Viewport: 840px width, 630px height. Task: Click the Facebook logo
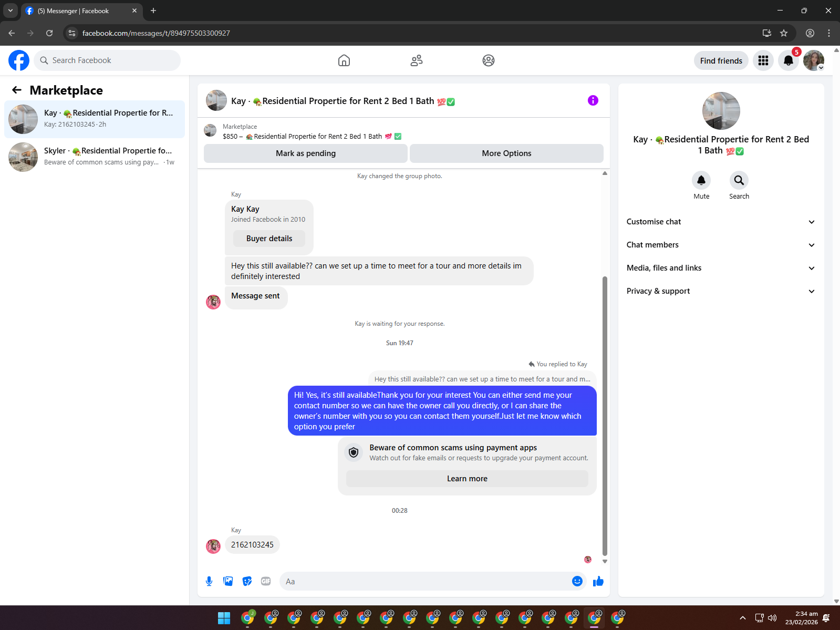[19, 60]
